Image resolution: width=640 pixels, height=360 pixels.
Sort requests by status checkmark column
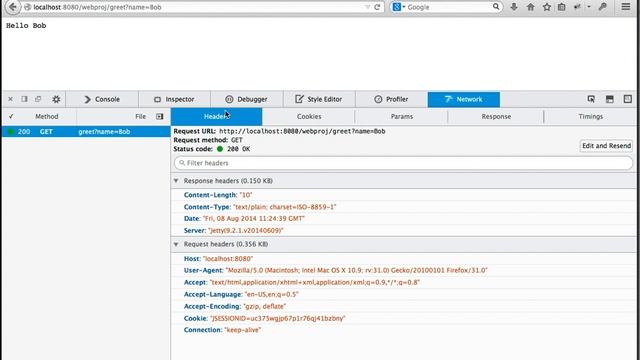tap(11, 116)
